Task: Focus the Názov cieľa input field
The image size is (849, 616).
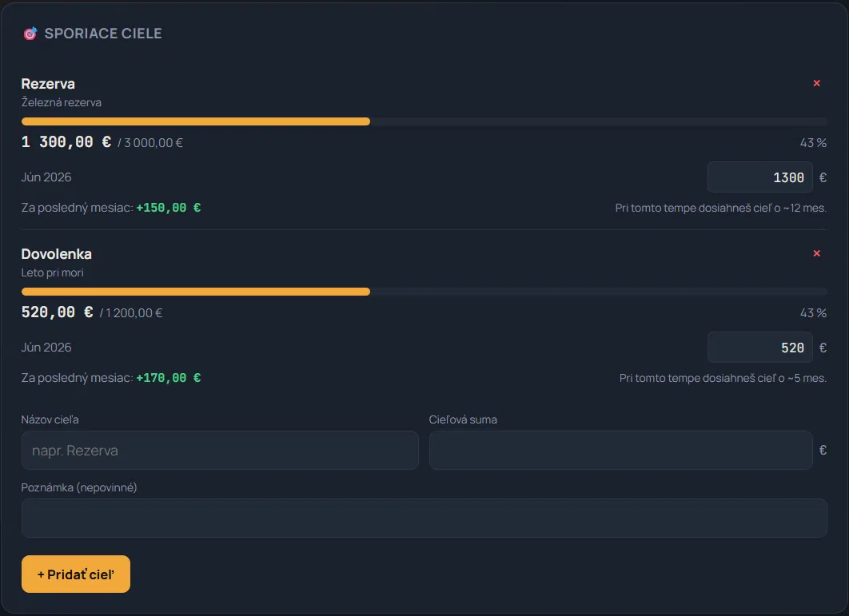Action: pos(220,451)
